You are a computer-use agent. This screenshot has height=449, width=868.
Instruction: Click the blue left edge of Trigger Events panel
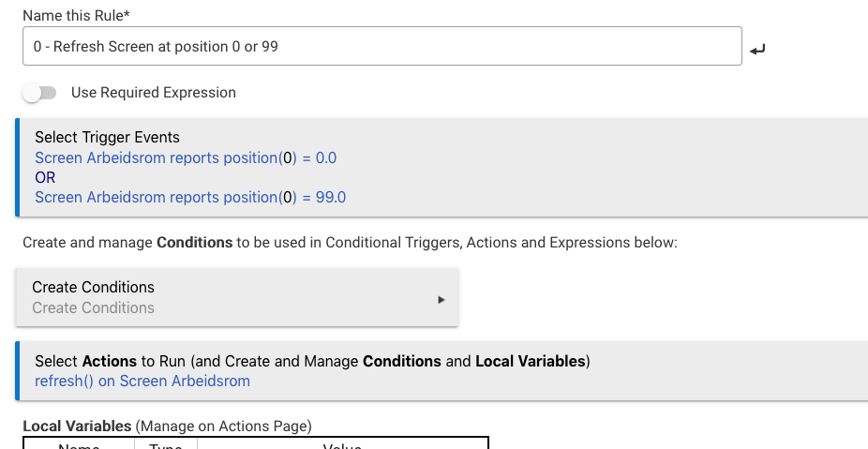[17, 168]
